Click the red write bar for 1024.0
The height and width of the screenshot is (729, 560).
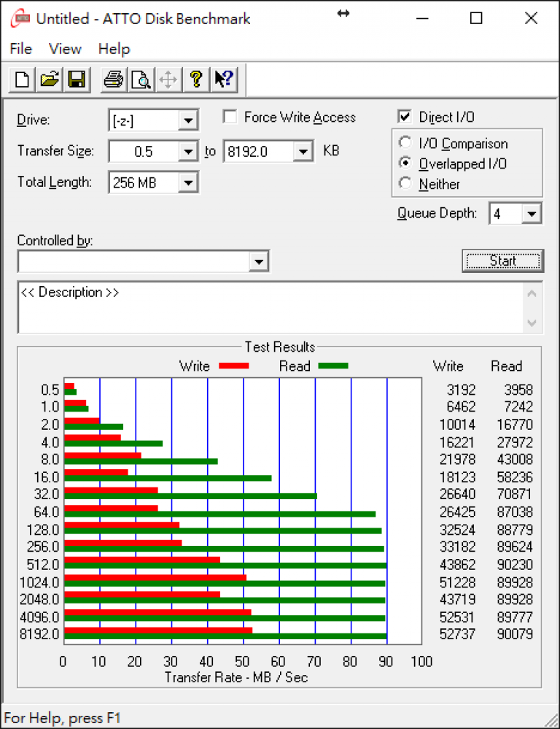[155, 577]
